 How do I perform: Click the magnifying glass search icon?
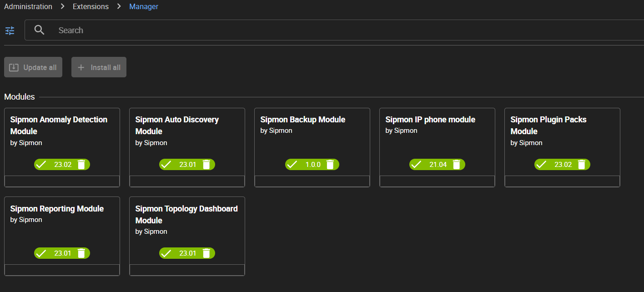coord(40,30)
